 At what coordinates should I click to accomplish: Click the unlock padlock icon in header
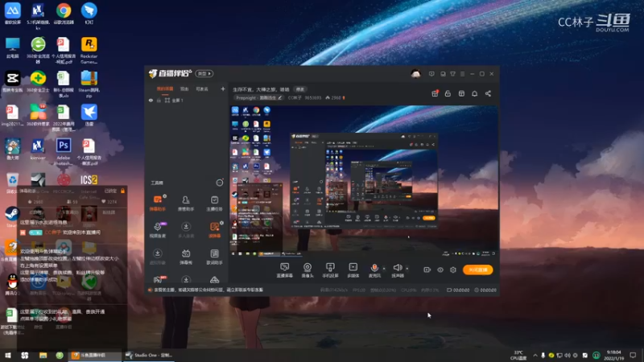[448, 93]
